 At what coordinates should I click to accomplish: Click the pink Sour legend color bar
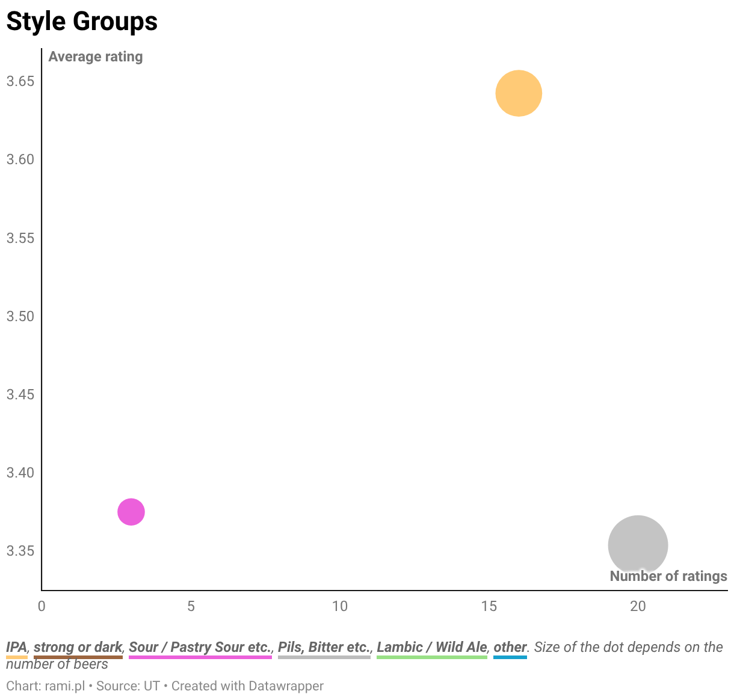click(200, 657)
